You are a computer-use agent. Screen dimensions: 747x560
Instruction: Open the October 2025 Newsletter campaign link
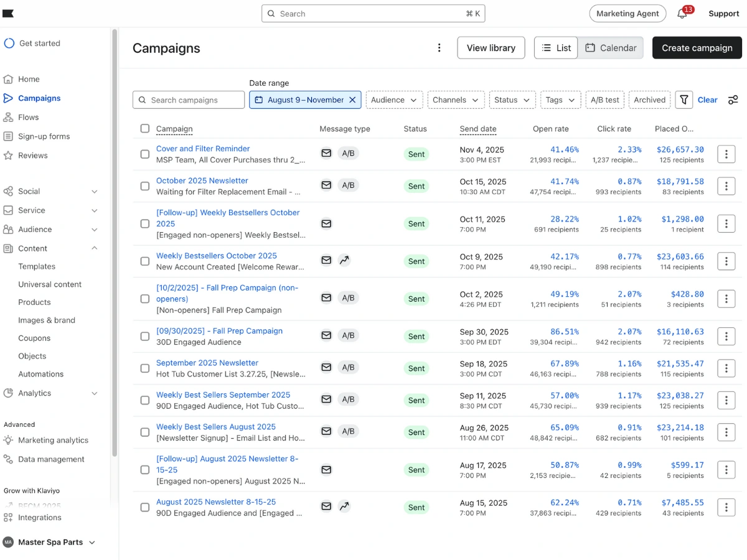click(202, 180)
